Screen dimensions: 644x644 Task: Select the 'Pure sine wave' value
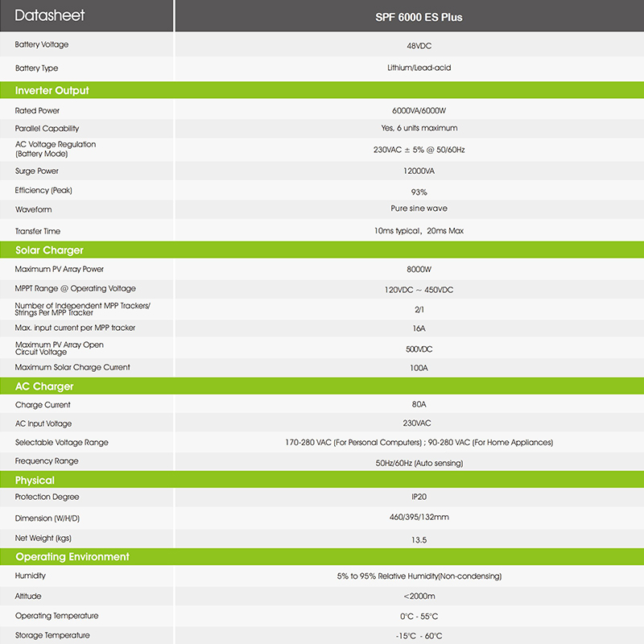point(419,208)
